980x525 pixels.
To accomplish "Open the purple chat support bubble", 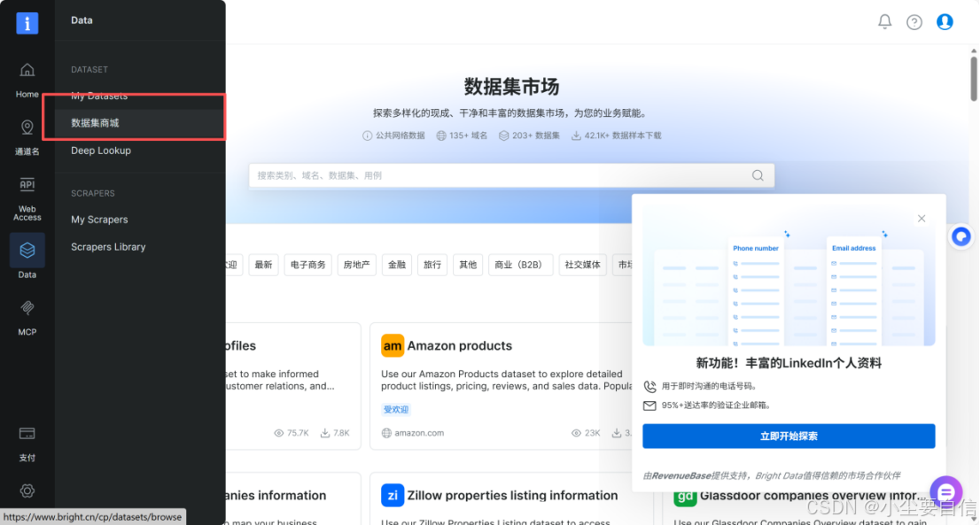I will pyautogui.click(x=945, y=491).
